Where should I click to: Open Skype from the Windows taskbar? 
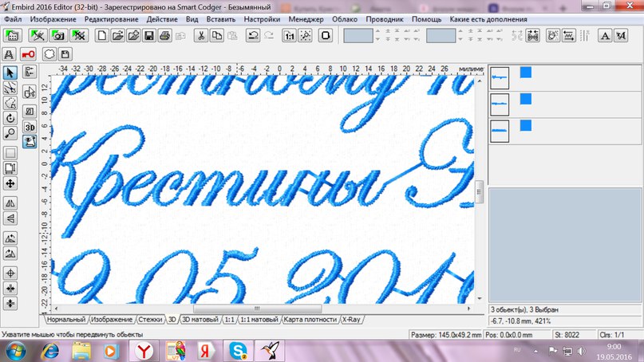[235, 349]
